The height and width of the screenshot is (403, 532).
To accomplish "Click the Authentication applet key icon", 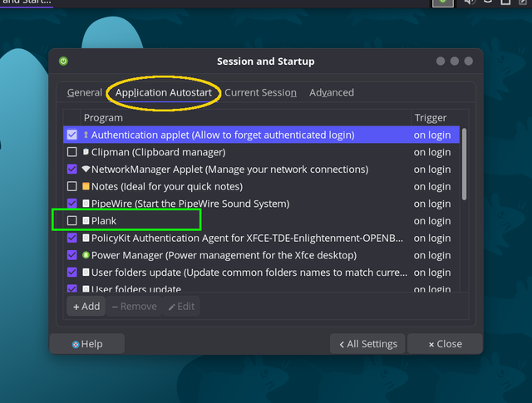I will pos(86,135).
